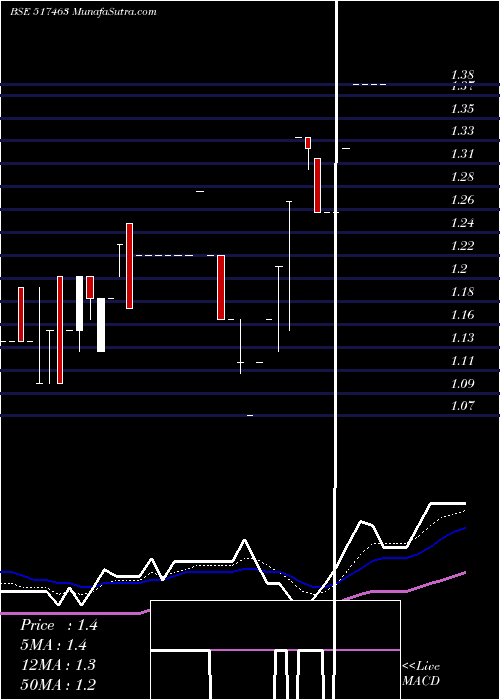Image resolution: width=500 pixels, height=700 pixels.
Task: Click the 1.38 price axis label
Action: 462,75
